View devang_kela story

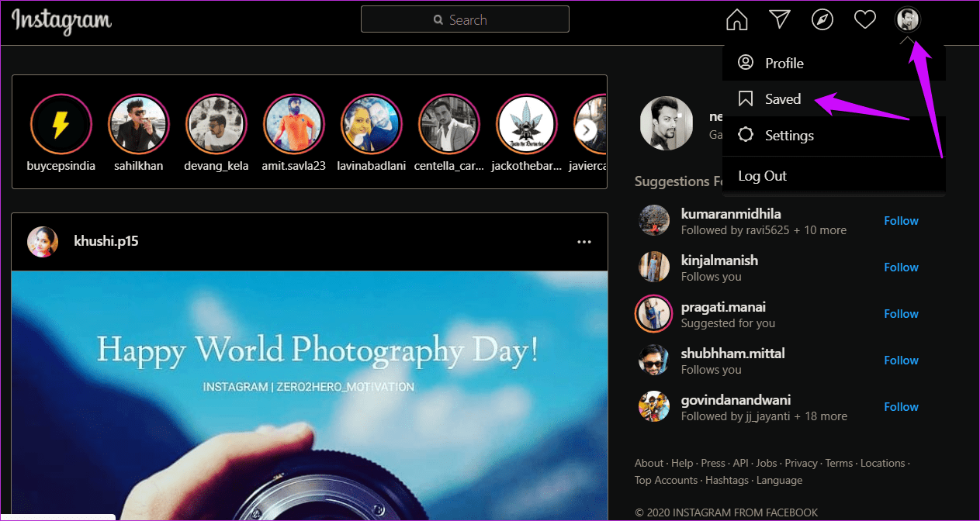216,125
